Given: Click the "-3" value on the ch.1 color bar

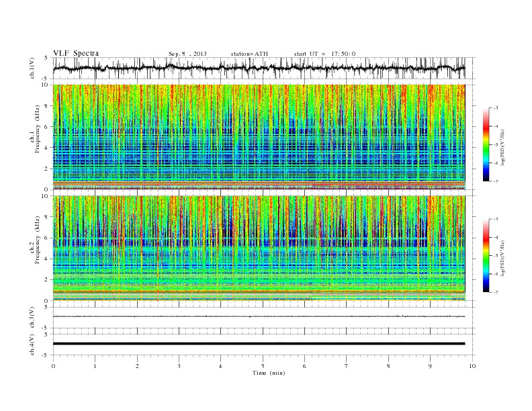Looking at the screenshot, I should coord(496,108).
